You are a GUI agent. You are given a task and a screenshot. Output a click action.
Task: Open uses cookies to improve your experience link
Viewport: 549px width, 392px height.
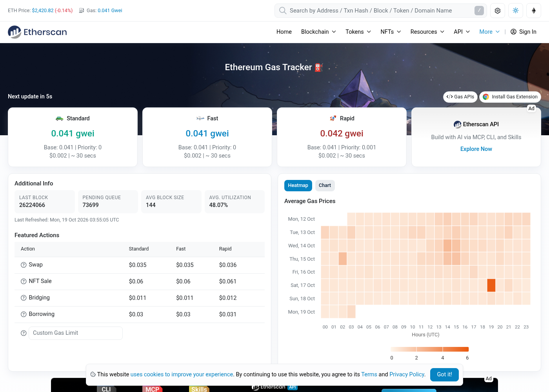coord(182,374)
